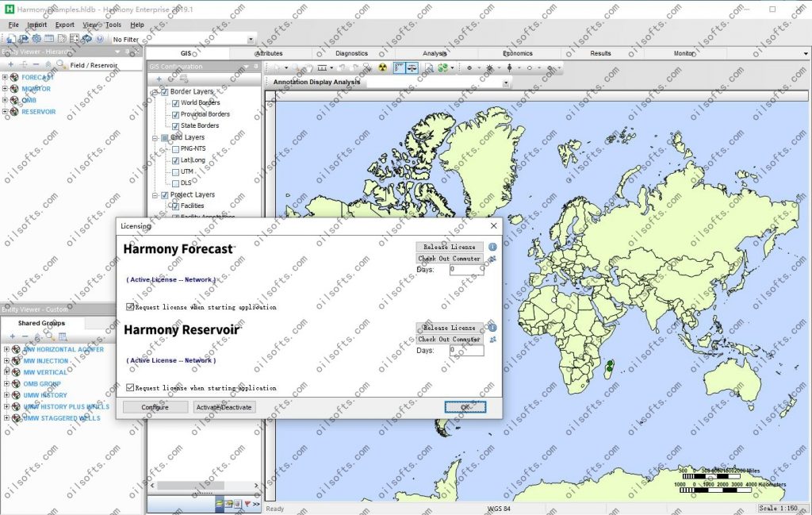Screen dimensions: 812x515
Task: Click the add plus icon in Hierarchy viewer toolbar
Action: tap(11, 64)
